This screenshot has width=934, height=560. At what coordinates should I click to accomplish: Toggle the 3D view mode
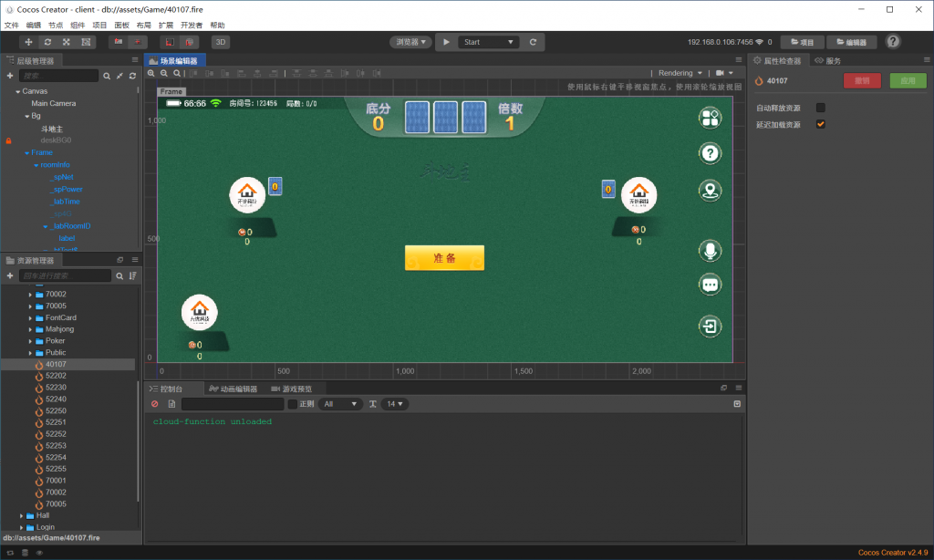pyautogui.click(x=221, y=42)
